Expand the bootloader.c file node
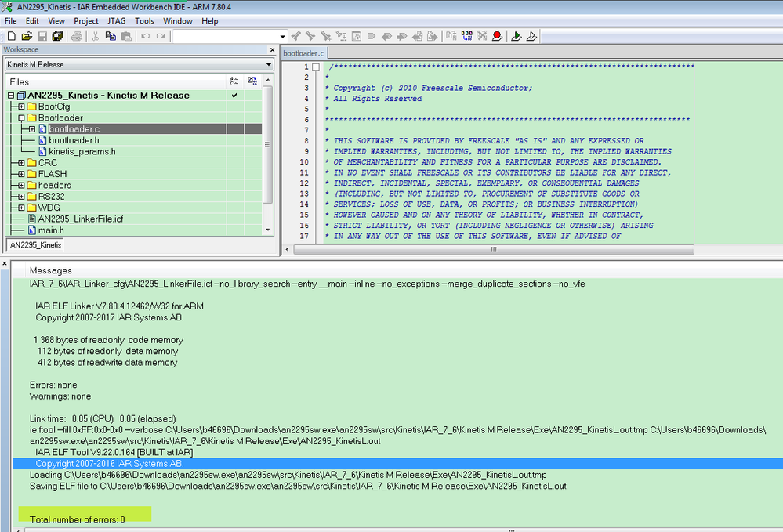 coord(32,128)
